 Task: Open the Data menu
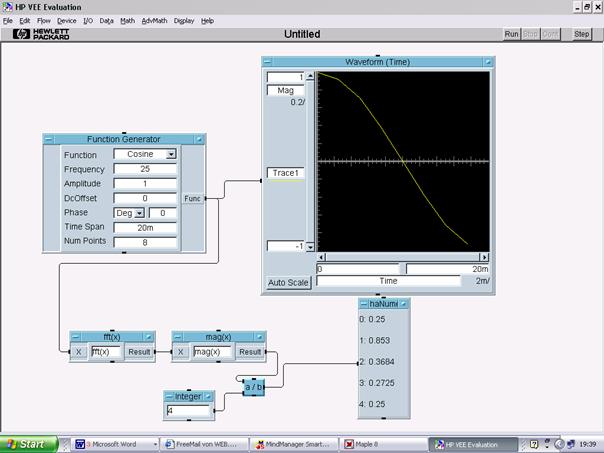(x=106, y=21)
